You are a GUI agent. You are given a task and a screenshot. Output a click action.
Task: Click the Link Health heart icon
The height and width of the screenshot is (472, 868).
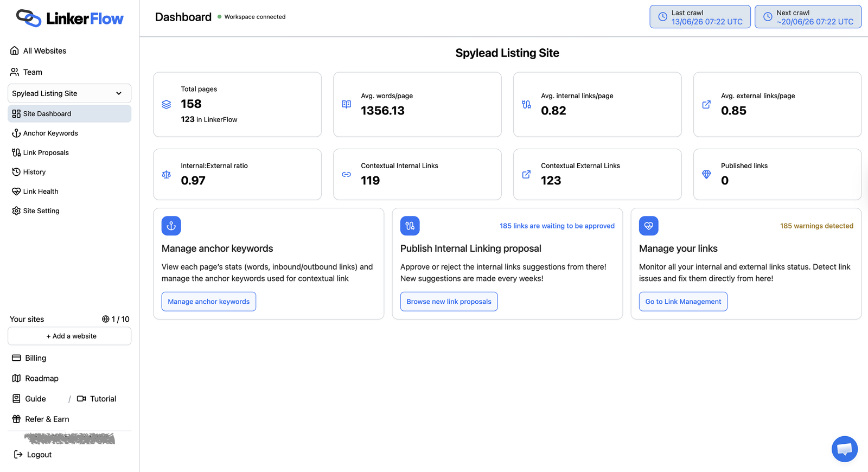[x=16, y=192]
